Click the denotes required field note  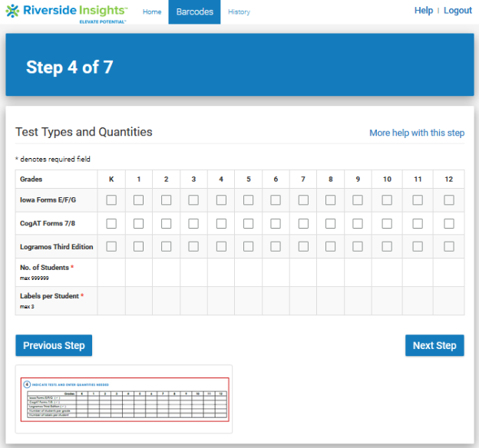pos(53,159)
